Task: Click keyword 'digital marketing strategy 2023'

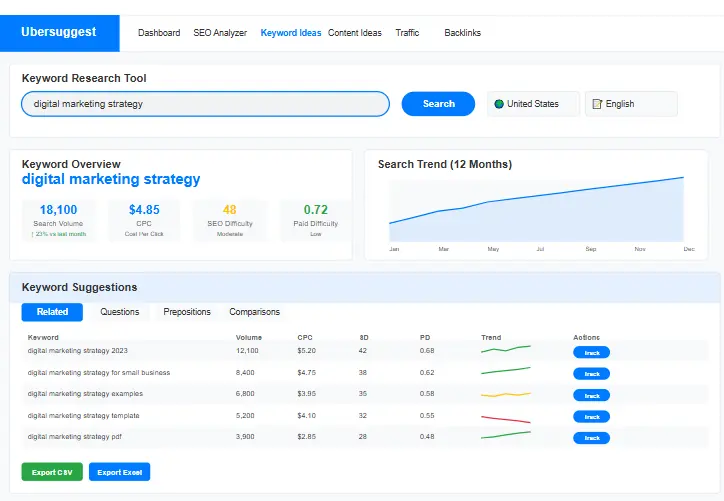Action: pos(78,351)
